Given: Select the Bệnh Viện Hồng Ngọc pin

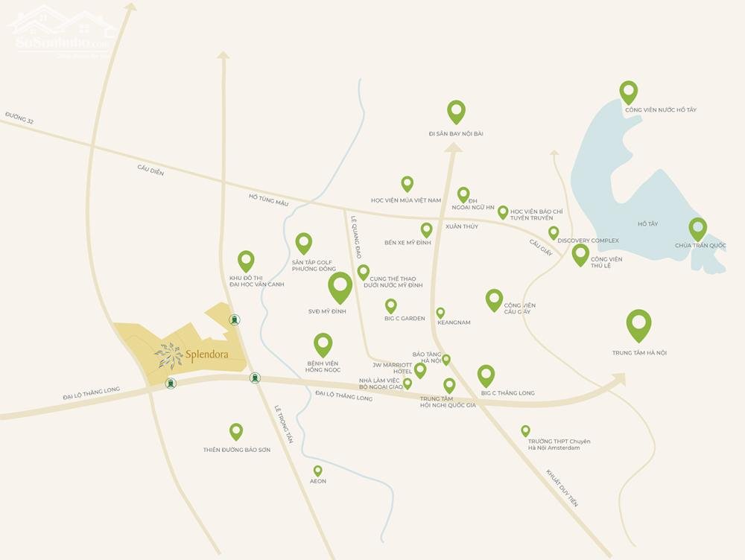Looking at the screenshot, I should (323, 345).
